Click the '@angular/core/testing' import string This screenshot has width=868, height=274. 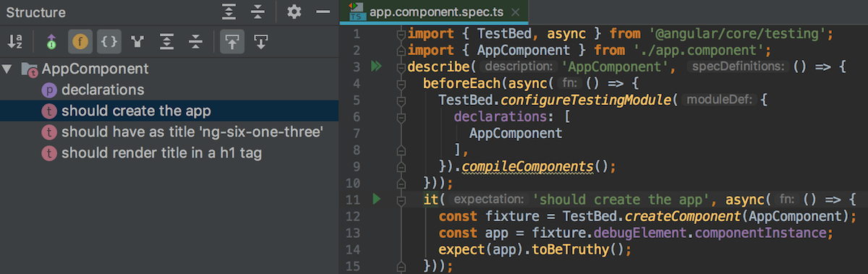coord(736,34)
